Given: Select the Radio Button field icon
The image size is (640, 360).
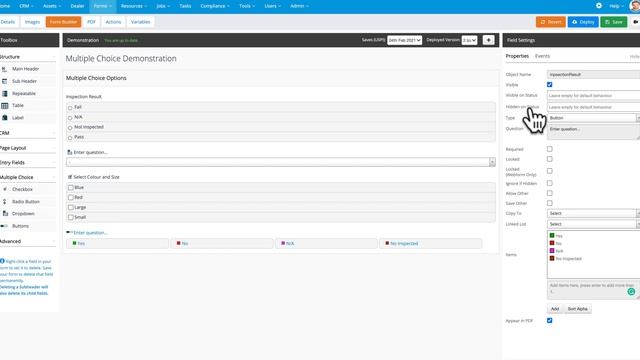Looking at the screenshot, I should click(x=5, y=202).
